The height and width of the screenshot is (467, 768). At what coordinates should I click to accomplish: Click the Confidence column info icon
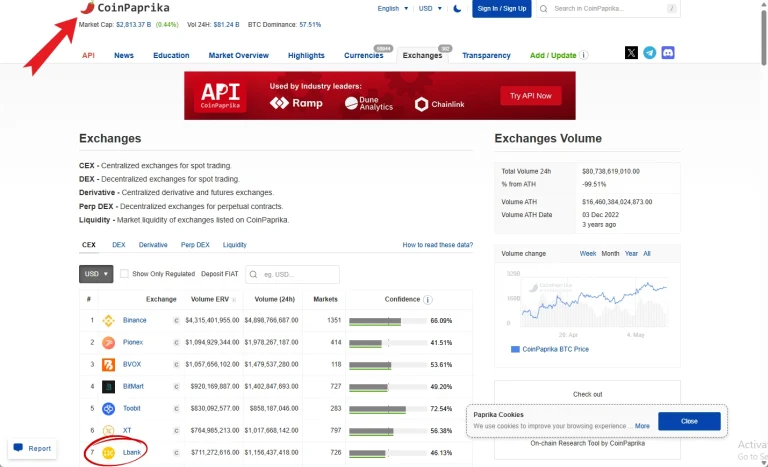[428, 299]
